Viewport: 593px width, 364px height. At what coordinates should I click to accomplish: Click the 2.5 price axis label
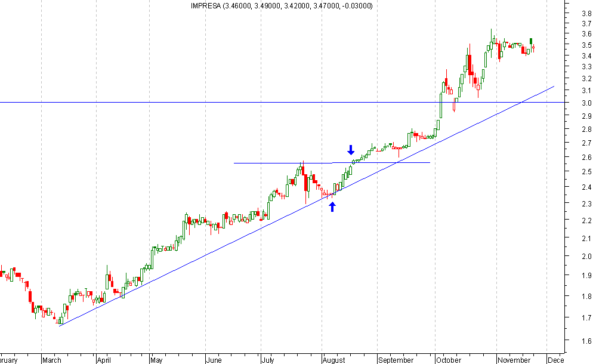point(586,172)
